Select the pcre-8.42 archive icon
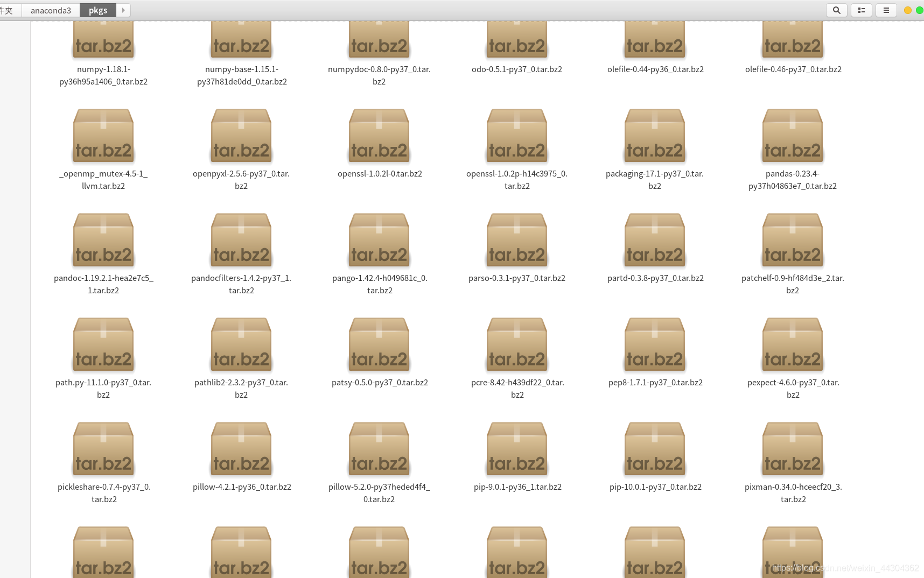Image resolution: width=924 pixels, height=578 pixels. (x=517, y=344)
